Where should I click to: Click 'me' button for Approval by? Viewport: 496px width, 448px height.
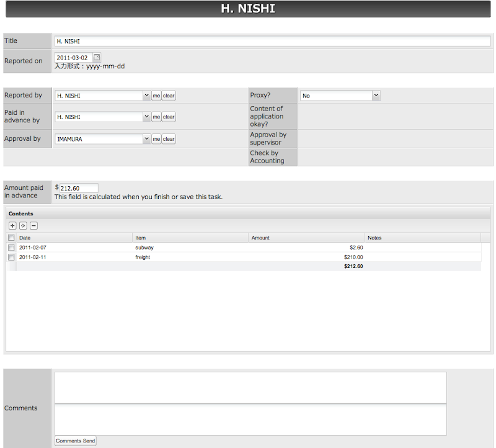pyautogui.click(x=156, y=139)
